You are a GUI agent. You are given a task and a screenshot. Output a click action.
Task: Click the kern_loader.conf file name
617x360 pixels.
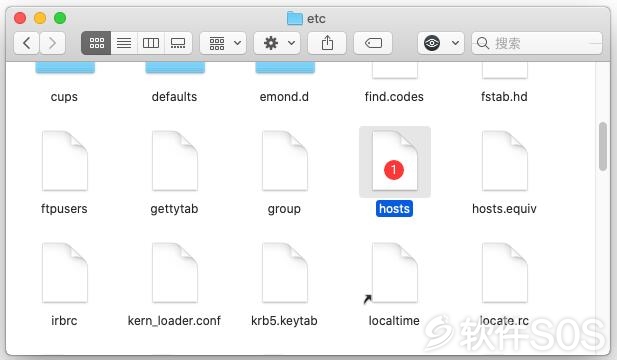pos(174,321)
